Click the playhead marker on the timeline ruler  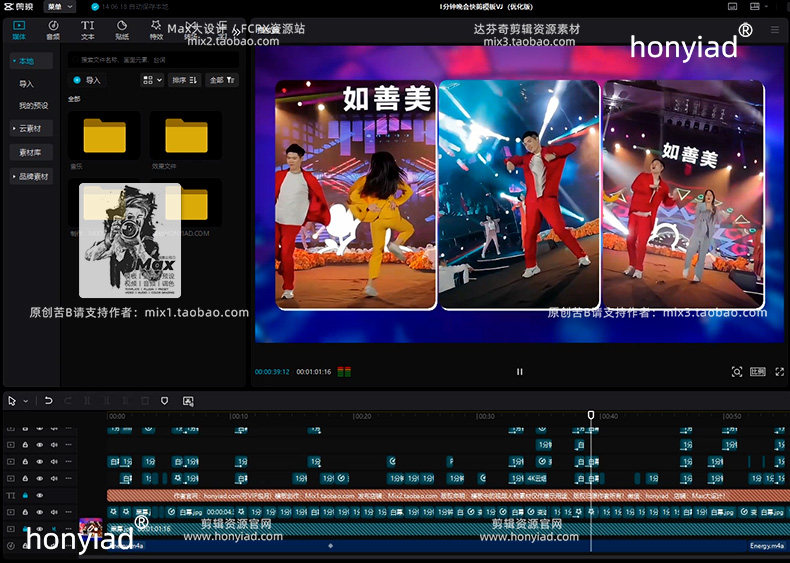(x=591, y=415)
